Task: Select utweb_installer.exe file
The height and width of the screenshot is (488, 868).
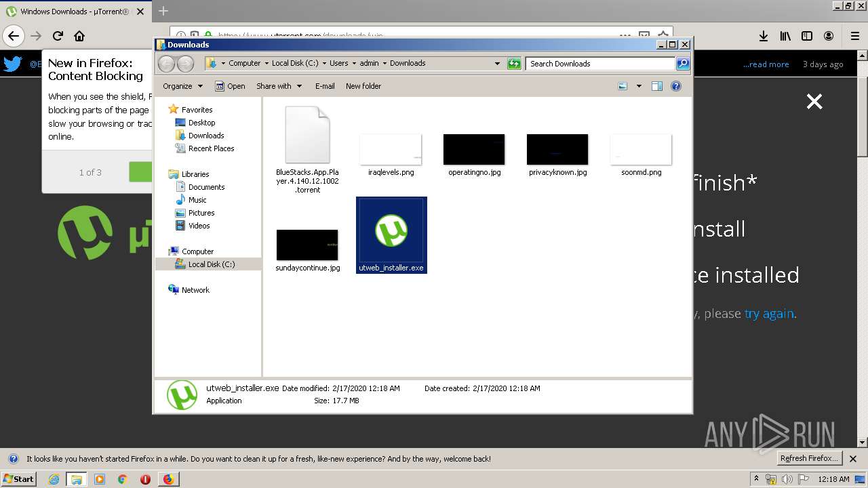Action: (391, 235)
